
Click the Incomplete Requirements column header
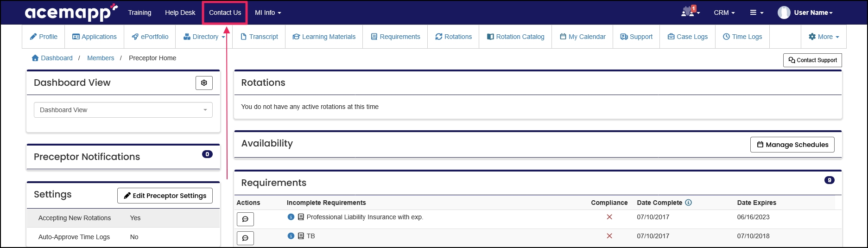coord(326,203)
